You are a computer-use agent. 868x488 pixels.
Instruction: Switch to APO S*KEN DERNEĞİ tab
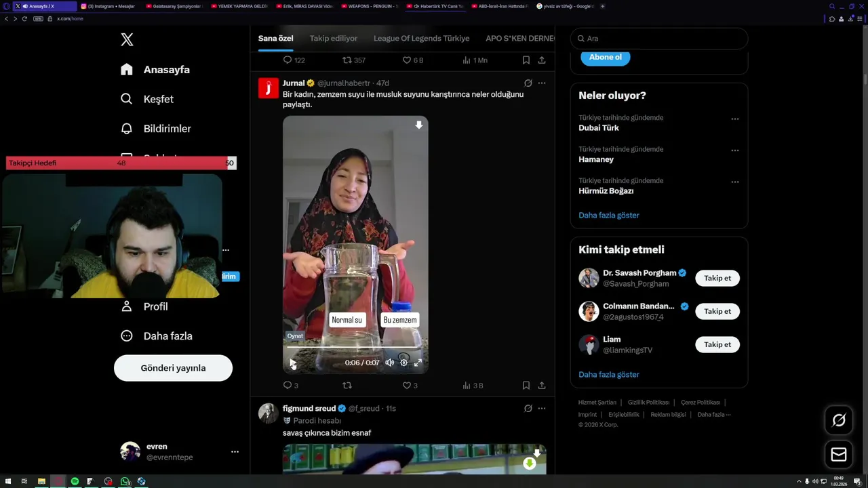[520, 39]
